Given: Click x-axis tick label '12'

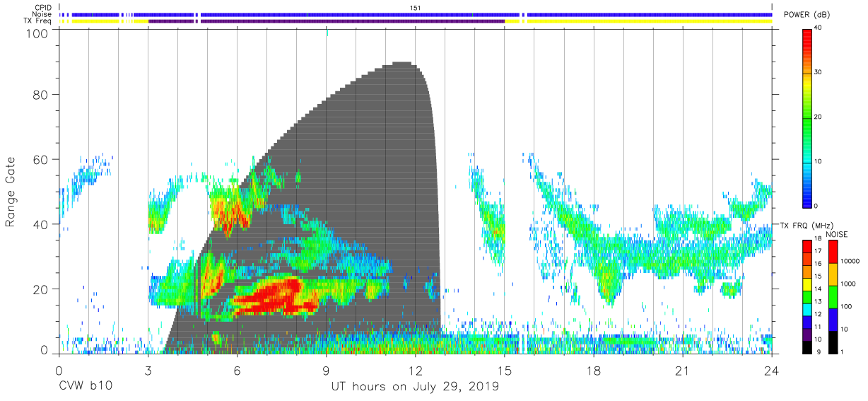Looking at the screenshot, I should 416,371.
